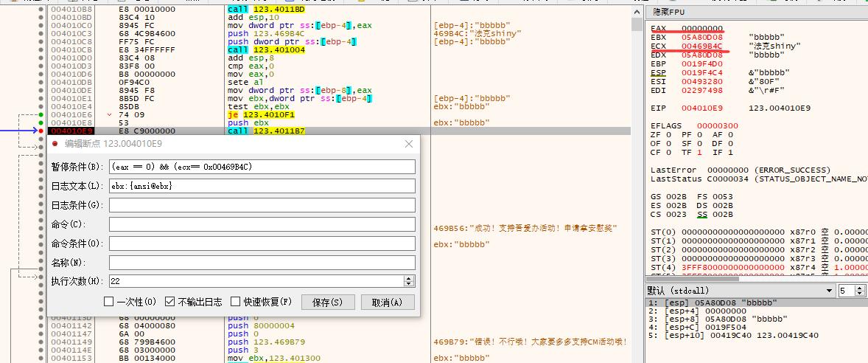
Task: Click the gray breakpoint bullet beside address 004010B8
Action: click(x=41, y=9)
